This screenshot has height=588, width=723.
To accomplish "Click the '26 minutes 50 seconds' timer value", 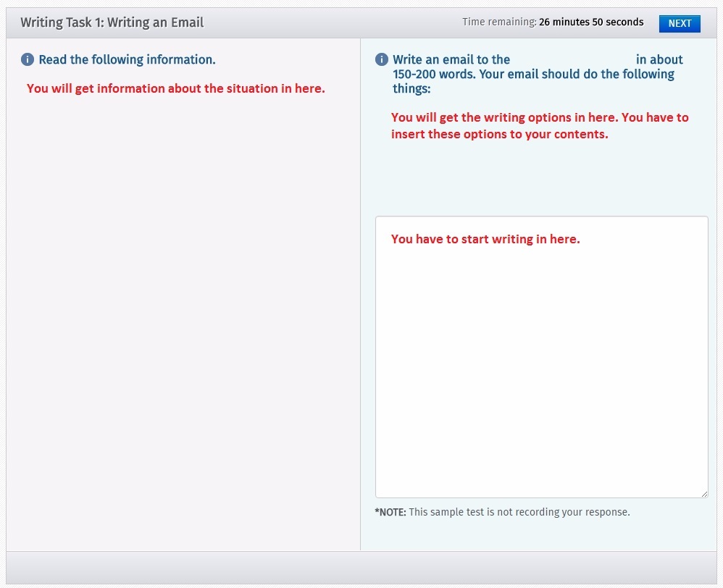I will (591, 22).
